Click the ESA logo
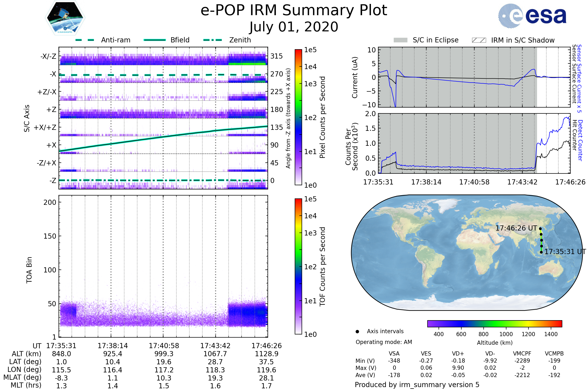Screen dimensions: 588x392 pos(532,16)
